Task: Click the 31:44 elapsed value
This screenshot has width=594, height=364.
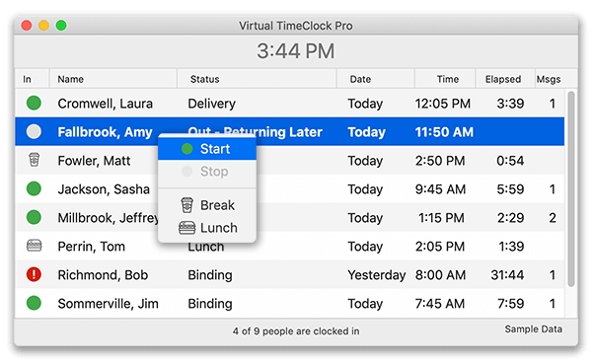Action: pyautogui.click(x=507, y=274)
